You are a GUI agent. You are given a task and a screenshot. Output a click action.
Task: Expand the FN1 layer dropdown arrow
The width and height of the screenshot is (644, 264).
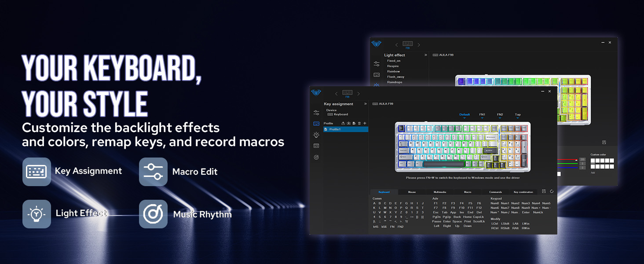[x=482, y=118]
